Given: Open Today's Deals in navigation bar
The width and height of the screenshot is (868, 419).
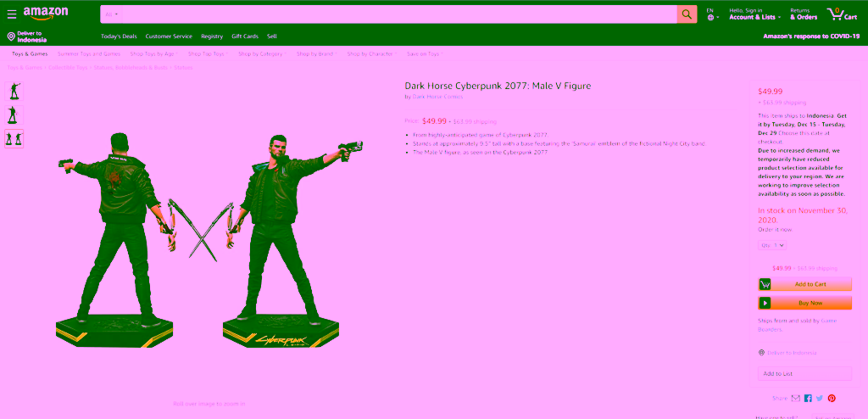Looking at the screenshot, I should pyautogui.click(x=119, y=36).
